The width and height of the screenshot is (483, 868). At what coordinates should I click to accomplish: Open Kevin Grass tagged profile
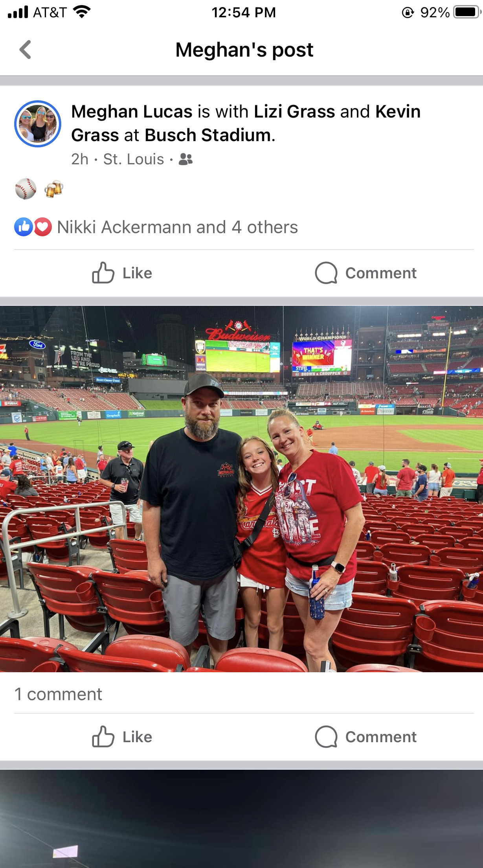246,123
